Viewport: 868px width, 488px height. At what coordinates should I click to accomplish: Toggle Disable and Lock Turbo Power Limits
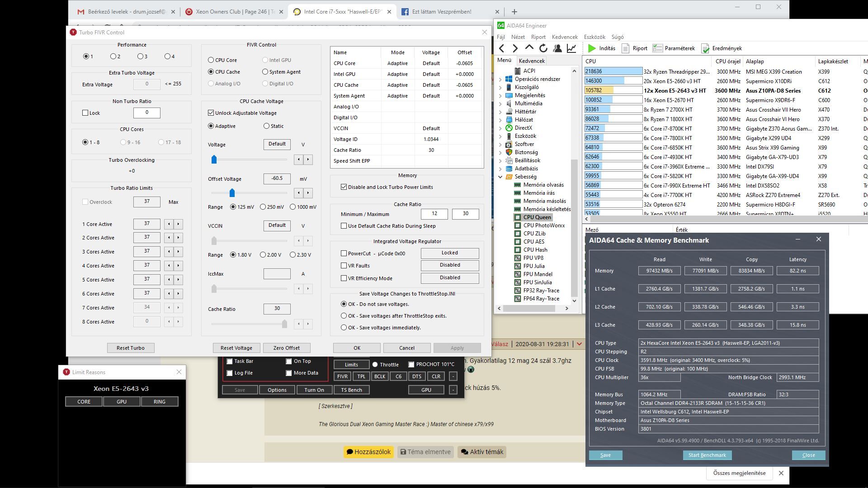click(344, 187)
